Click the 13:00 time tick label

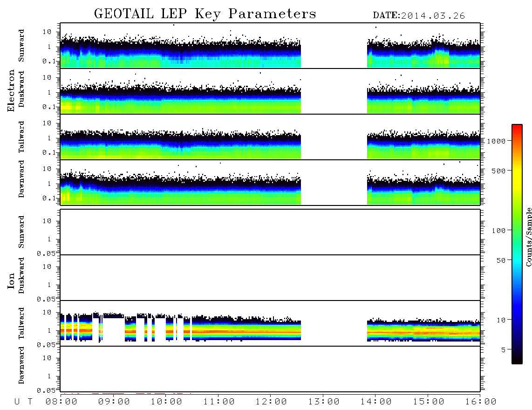point(324,402)
